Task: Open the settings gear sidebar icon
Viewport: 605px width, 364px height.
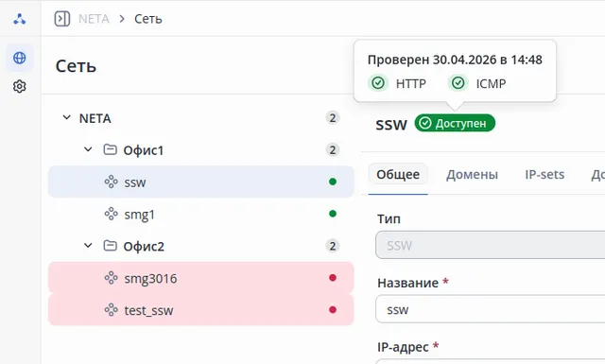Action: 19,86
